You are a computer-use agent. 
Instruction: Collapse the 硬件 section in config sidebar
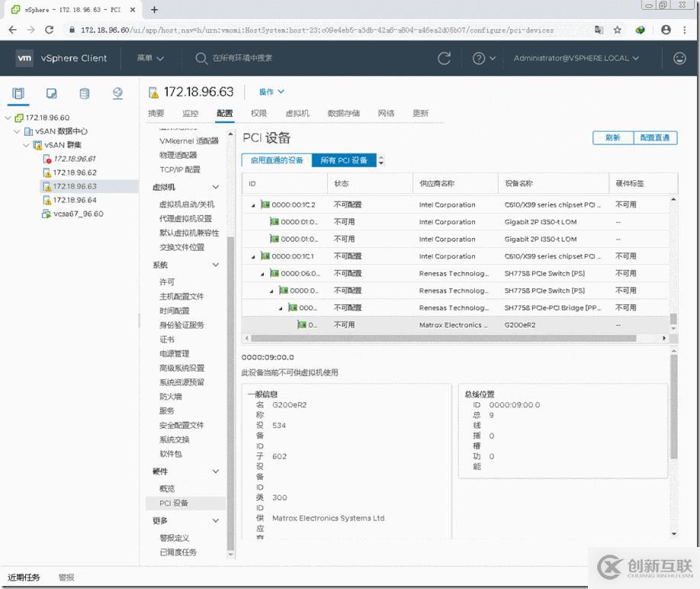click(216, 471)
